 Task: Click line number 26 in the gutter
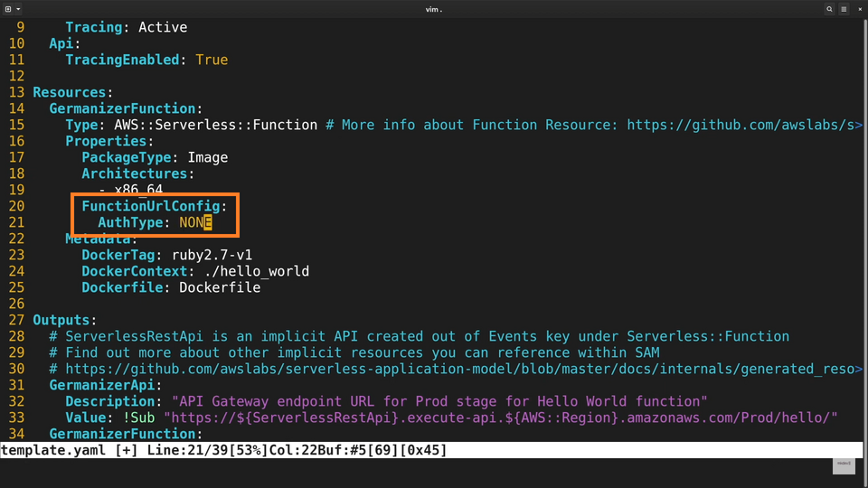pyautogui.click(x=16, y=304)
